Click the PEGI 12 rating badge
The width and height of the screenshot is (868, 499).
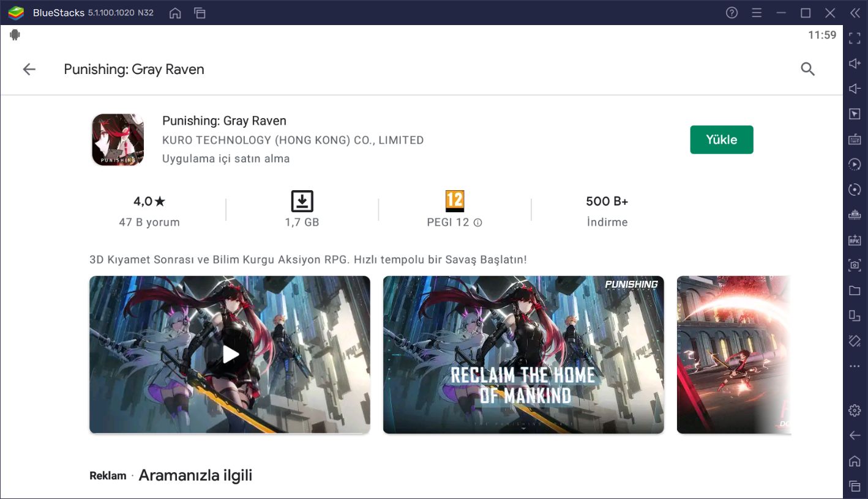click(x=454, y=201)
